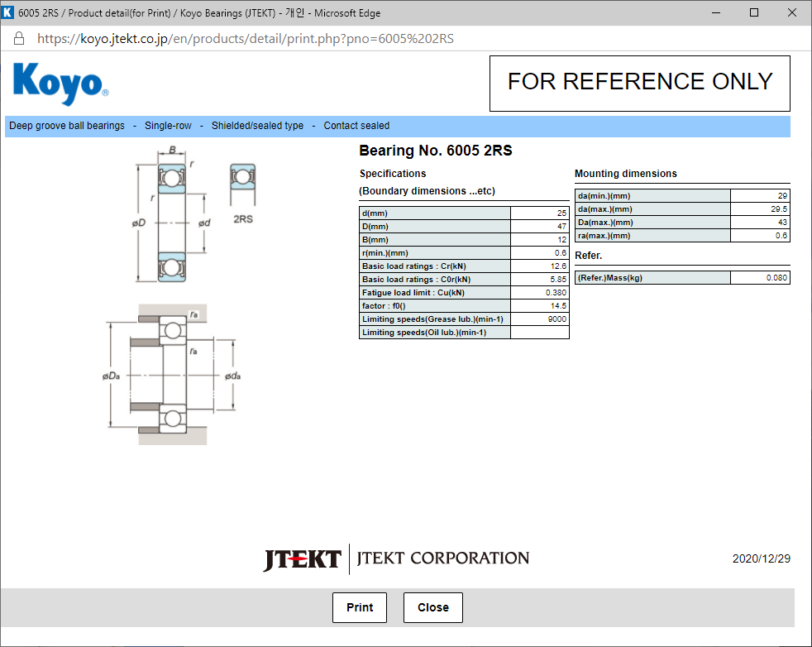Click the d(mm) row label
Viewport: 812px width, 647px height.
pyautogui.click(x=434, y=213)
